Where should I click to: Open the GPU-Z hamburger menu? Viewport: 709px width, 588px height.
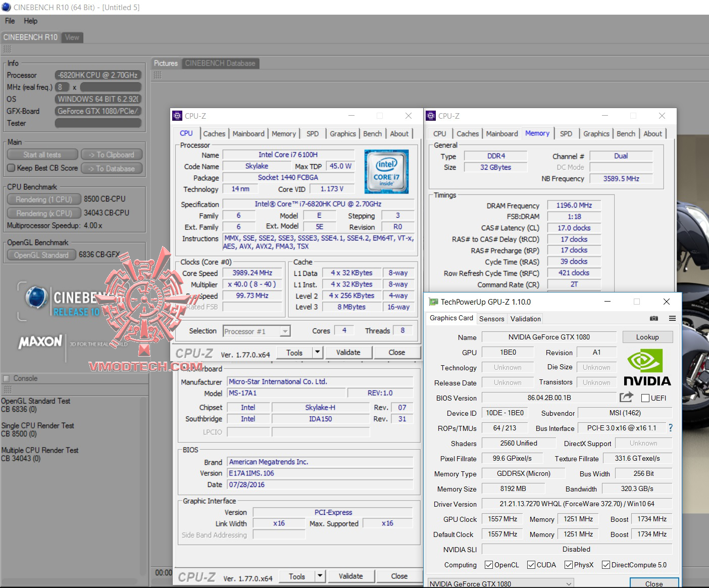tap(672, 318)
